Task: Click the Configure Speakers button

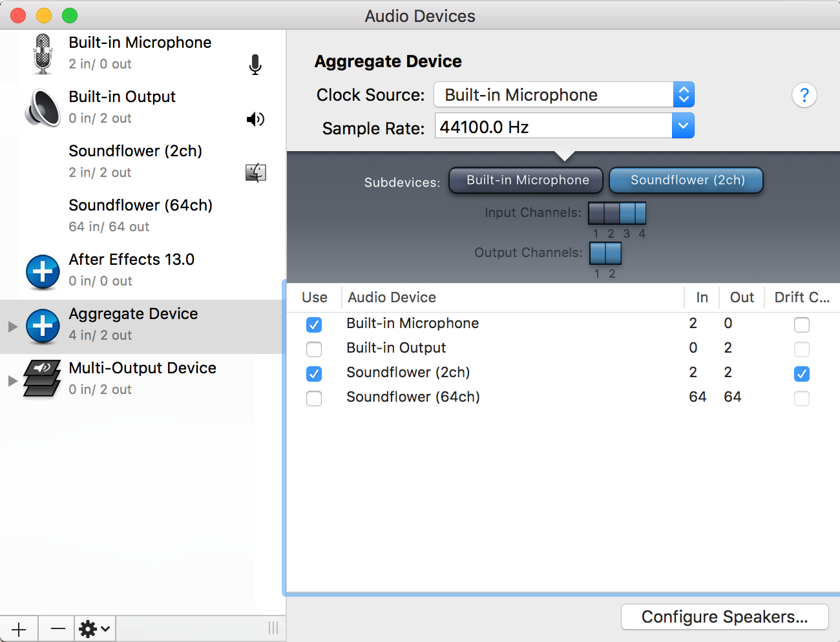Action: tap(724, 617)
